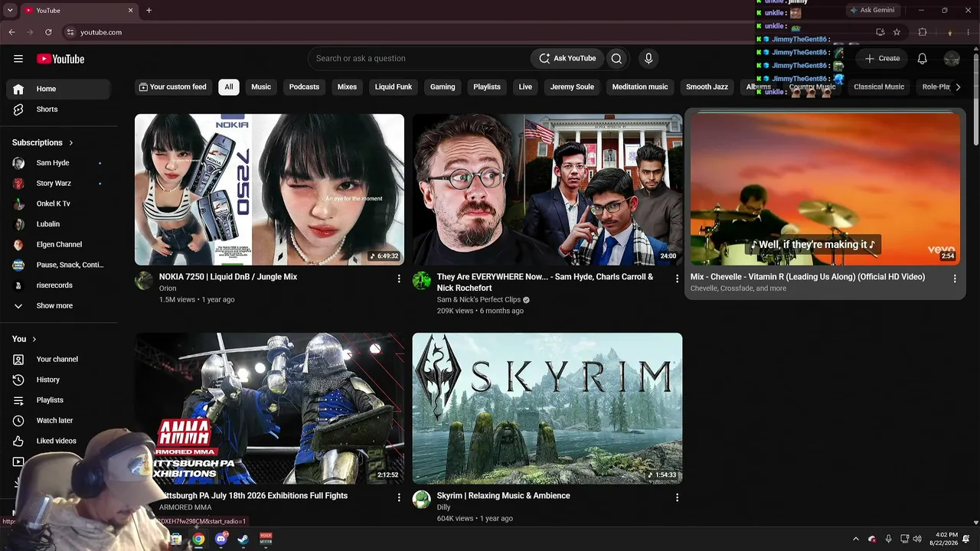The height and width of the screenshot is (551, 980).
Task: Expand the Subscriptions section arrow
Action: pyautogui.click(x=71, y=142)
